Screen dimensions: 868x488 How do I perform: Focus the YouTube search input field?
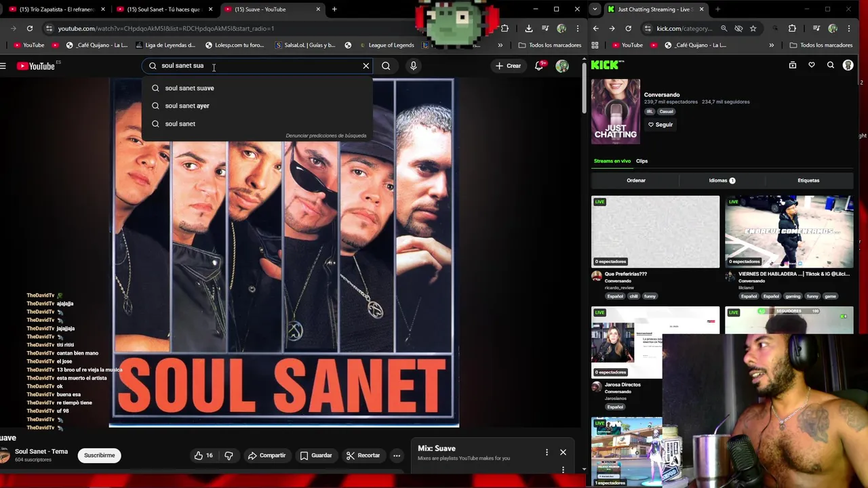[258, 66]
